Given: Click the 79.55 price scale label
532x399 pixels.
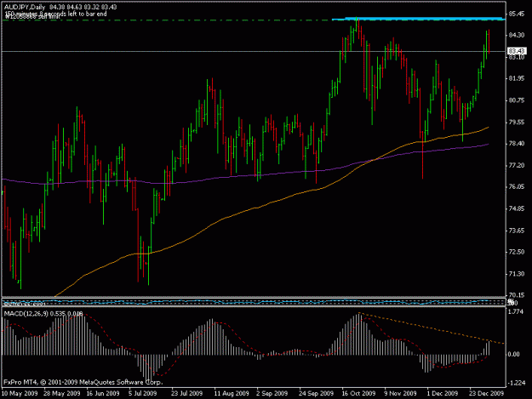Looking at the screenshot, I should coord(516,122).
